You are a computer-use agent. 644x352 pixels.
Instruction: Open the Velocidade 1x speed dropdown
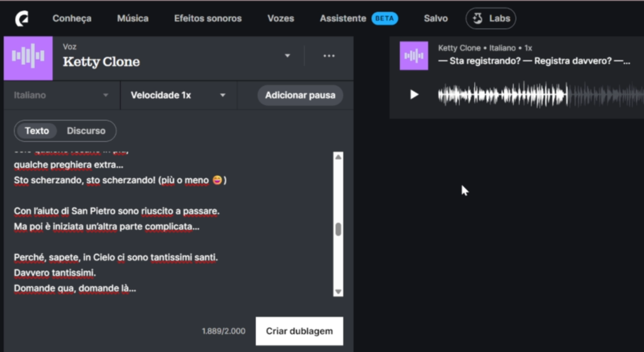tap(178, 96)
